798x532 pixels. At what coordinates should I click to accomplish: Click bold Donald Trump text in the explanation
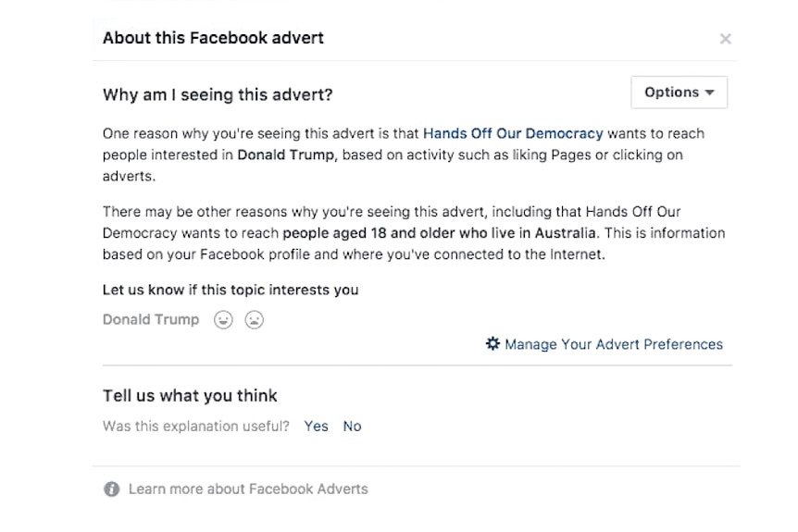(x=287, y=155)
